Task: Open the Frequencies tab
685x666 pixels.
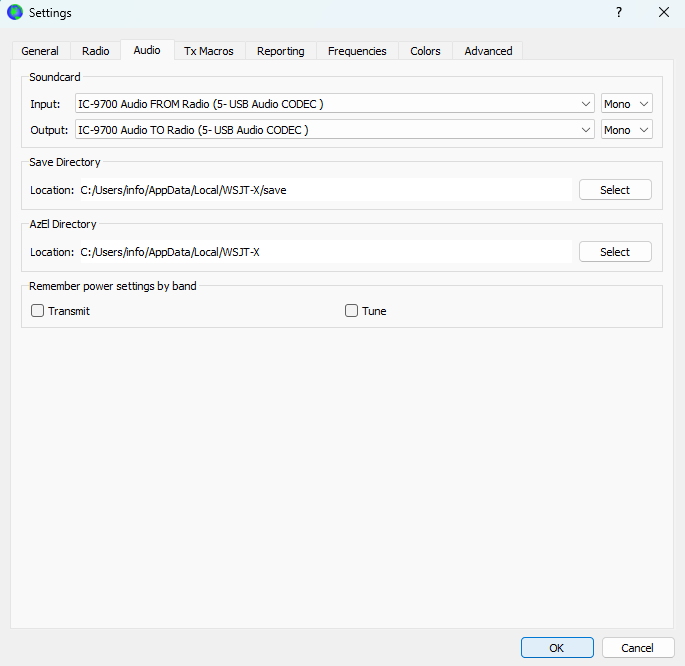Action: (x=357, y=51)
